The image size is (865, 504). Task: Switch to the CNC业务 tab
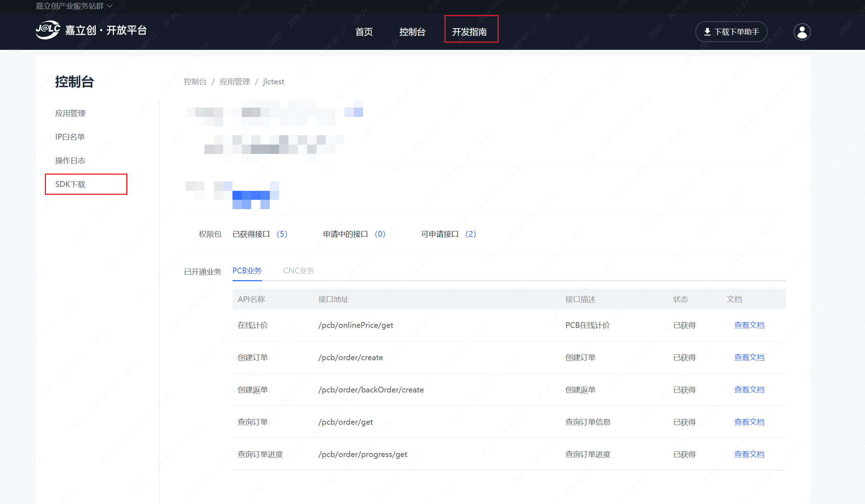pos(298,271)
